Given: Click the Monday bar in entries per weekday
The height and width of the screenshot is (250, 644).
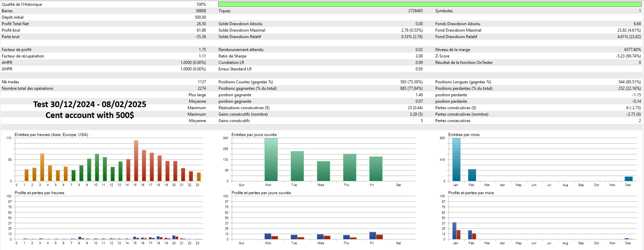Looking at the screenshot, I should pos(271,160).
